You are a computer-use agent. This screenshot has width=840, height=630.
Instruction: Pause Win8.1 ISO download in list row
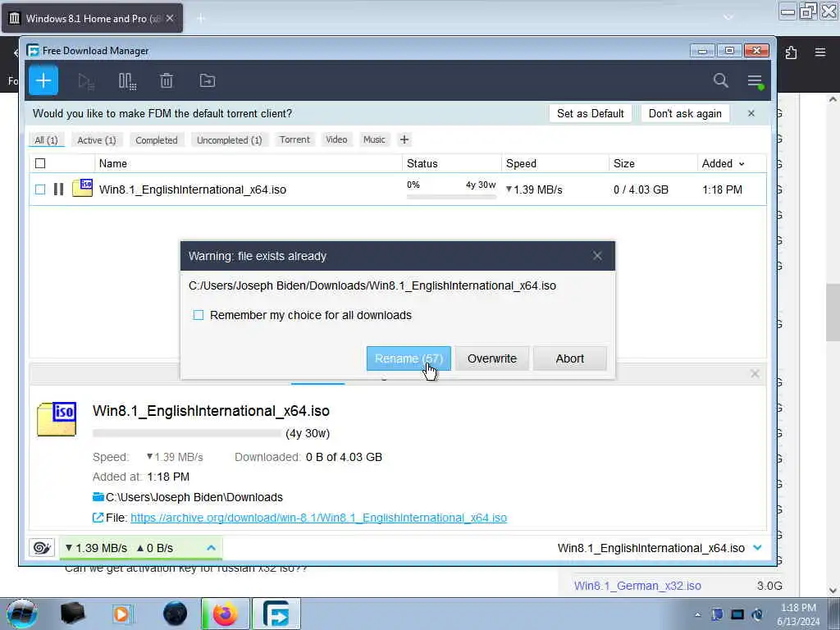pos(58,189)
